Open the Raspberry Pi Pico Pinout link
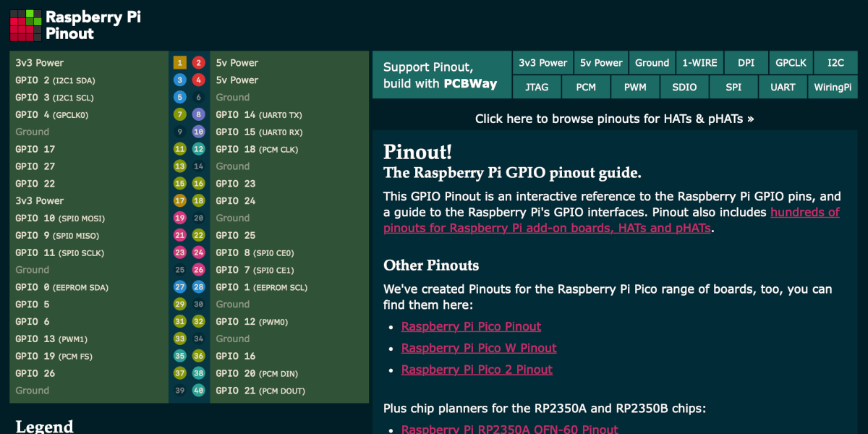 click(471, 326)
